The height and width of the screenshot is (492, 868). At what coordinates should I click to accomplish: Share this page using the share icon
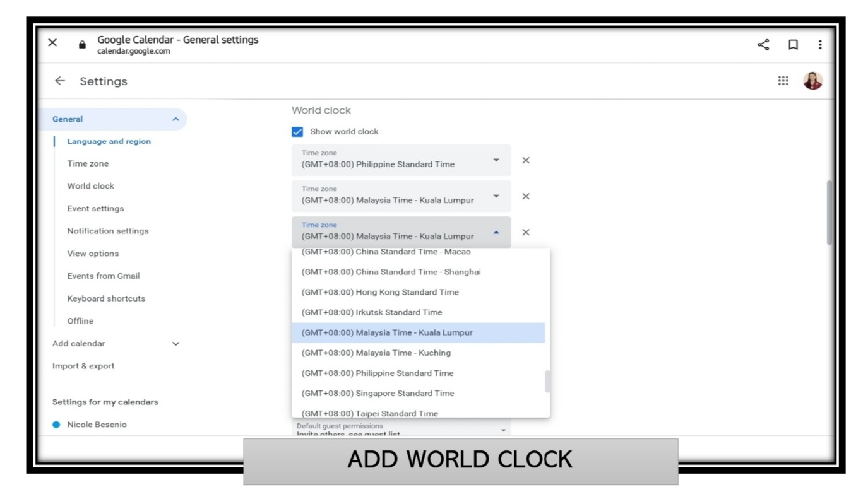click(763, 44)
